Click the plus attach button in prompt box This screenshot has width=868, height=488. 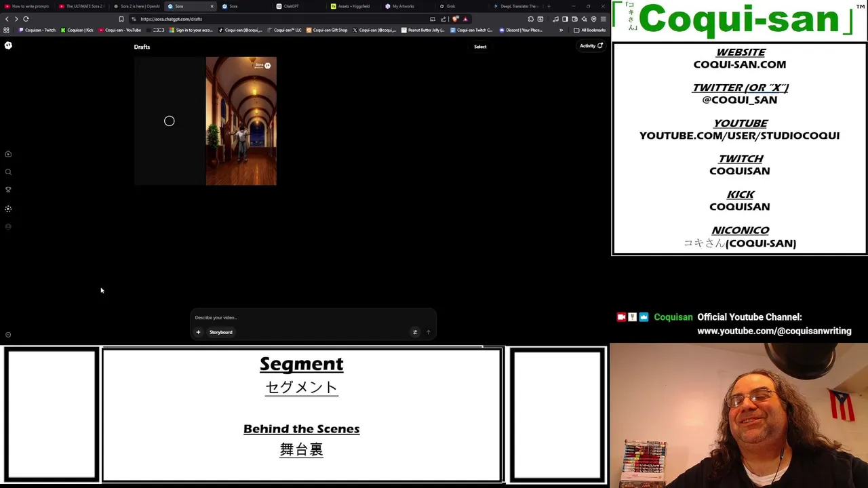click(x=198, y=332)
